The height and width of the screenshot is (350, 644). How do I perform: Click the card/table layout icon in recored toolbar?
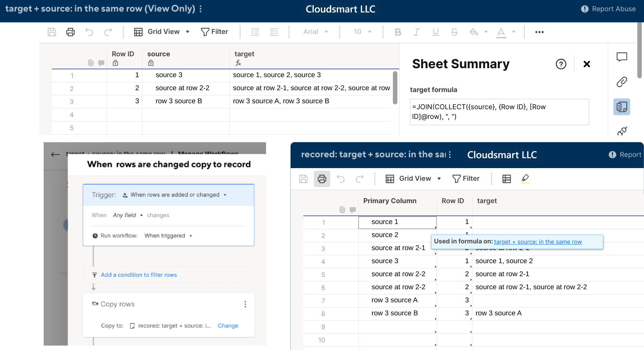tap(507, 179)
